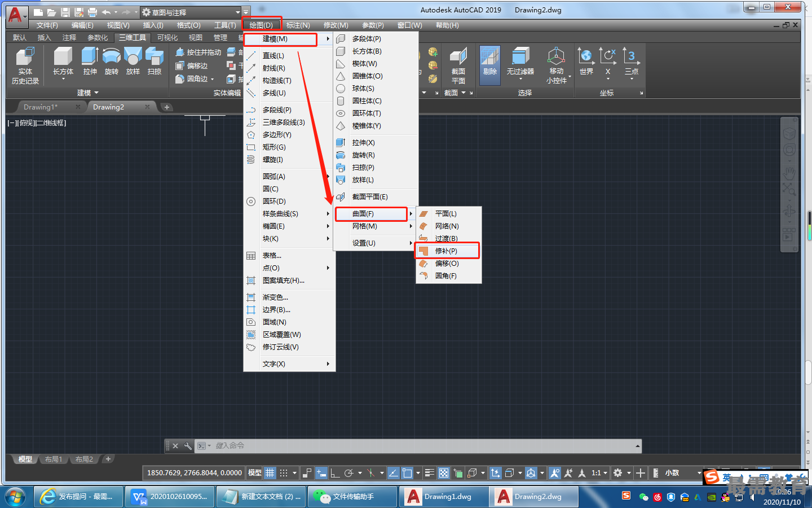
Task: Select the 球体(S) sphere icon
Action: pos(341,89)
